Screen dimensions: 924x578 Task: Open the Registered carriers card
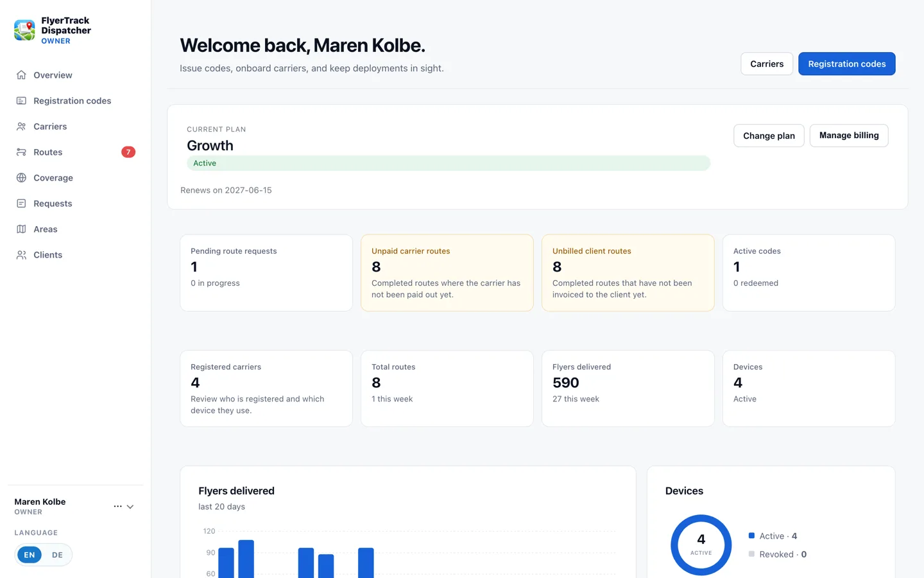(266, 389)
